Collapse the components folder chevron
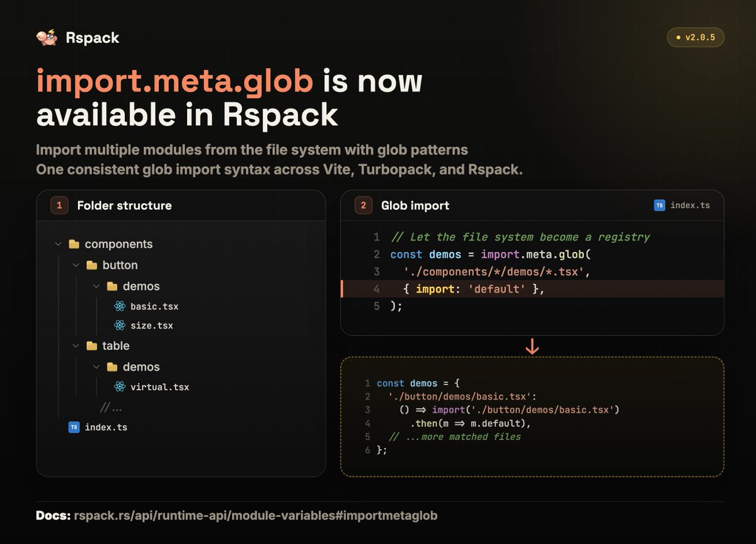 (x=58, y=244)
